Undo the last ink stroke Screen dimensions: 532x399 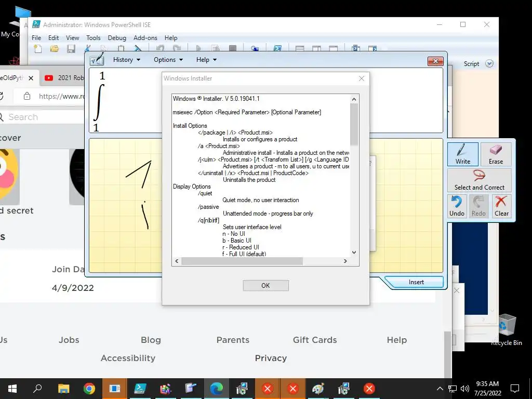point(457,206)
